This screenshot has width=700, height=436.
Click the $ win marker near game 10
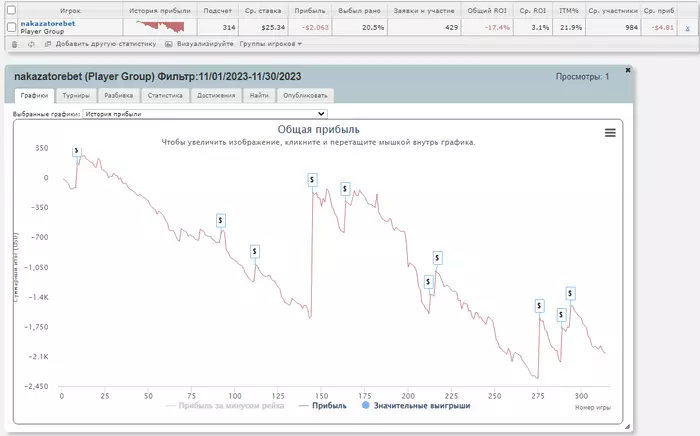pos(77,151)
